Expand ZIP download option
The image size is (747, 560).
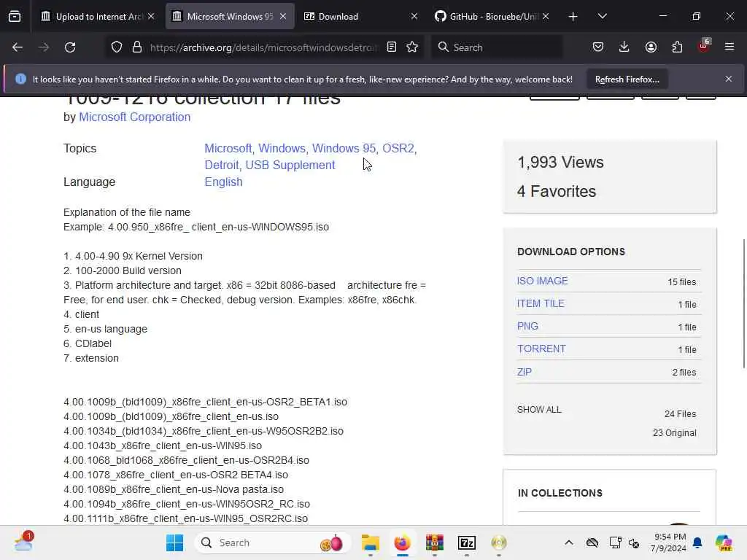pos(524,372)
